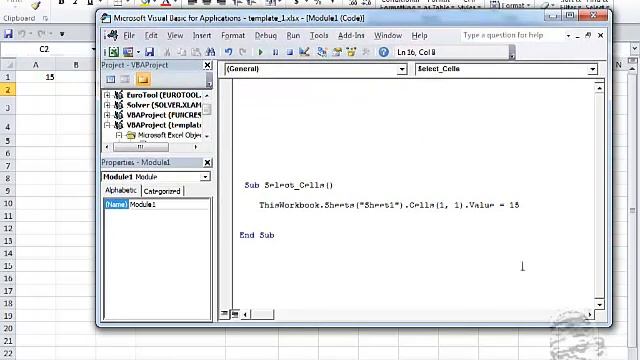This screenshot has width=640, height=360.
Task: Click the Break pause icon
Action: tap(276, 52)
